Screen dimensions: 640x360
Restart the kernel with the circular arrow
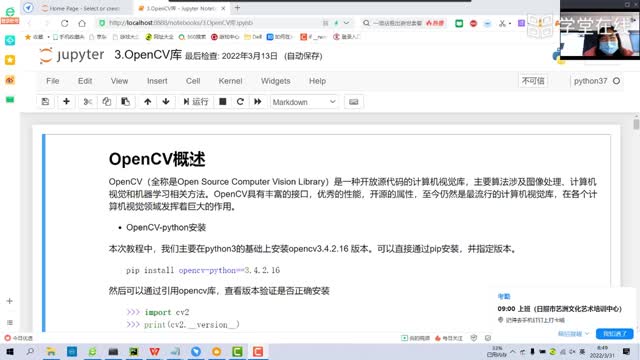240,102
